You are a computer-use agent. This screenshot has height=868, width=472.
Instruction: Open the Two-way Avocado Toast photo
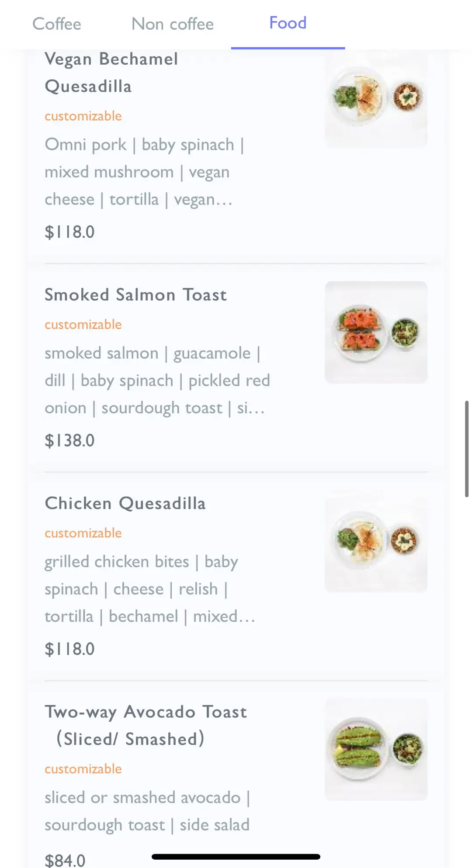pos(376,749)
